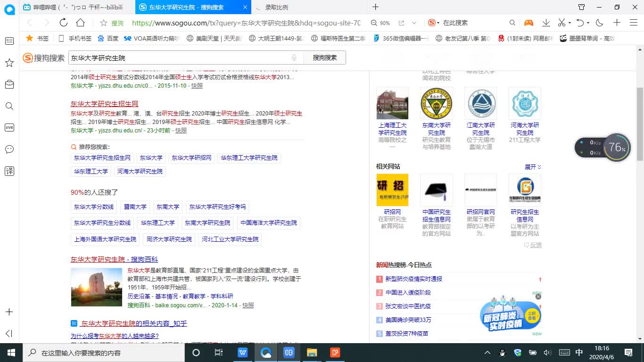Open the browser hamburger menu
Viewport: 644px width, 362px height.
click(x=634, y=22)
